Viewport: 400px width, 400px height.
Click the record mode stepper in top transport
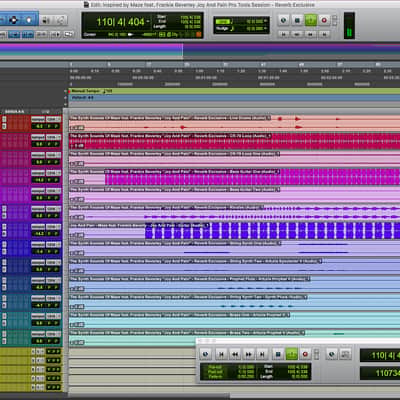click(x=335, y=19)
